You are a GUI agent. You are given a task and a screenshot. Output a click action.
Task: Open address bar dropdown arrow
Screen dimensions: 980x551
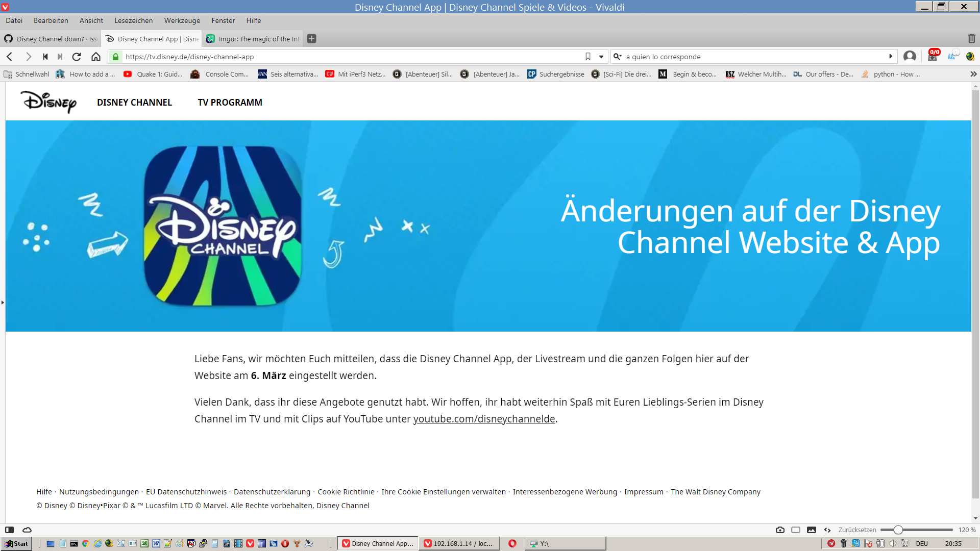point(601,57)
